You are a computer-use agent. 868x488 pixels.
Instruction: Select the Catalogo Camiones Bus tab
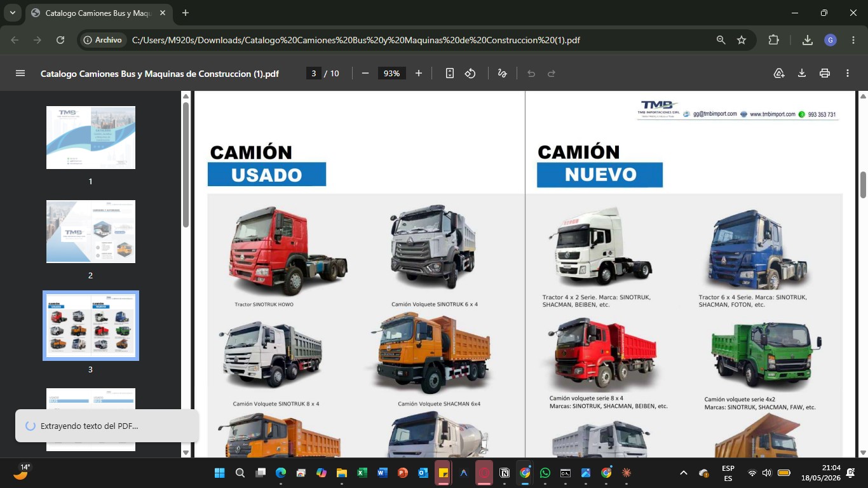tap(98, 13)
